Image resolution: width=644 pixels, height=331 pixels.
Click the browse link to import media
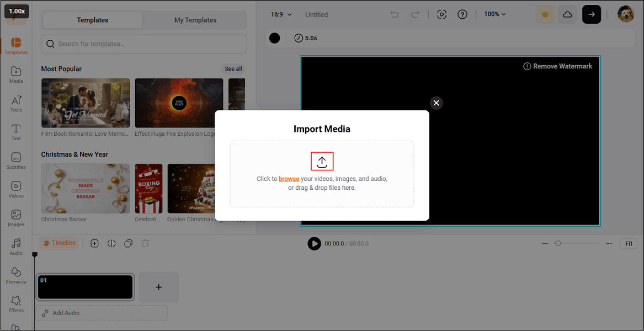pyautogui.click(x=289, y=178)
